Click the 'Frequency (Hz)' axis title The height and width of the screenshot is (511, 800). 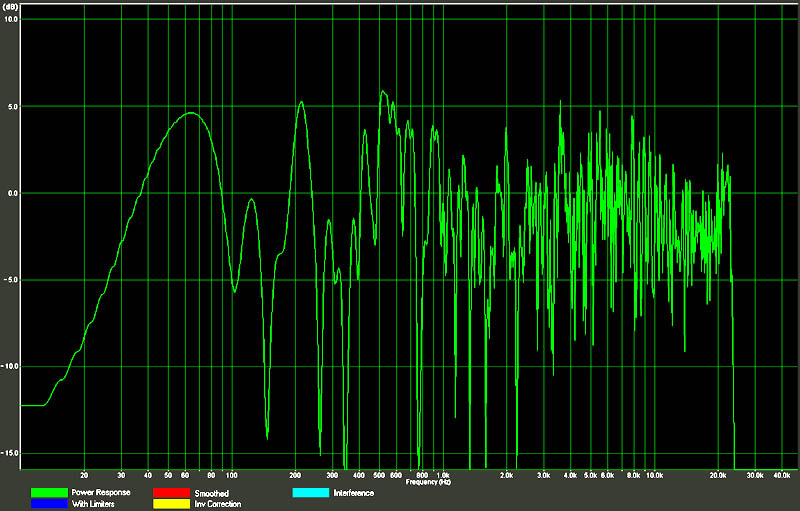428,482
